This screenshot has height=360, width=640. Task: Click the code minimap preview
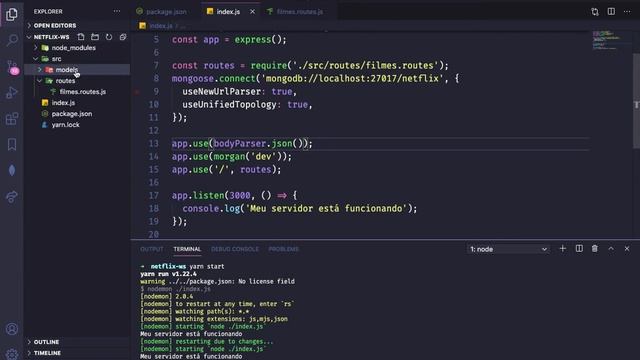tap(607, 40)
